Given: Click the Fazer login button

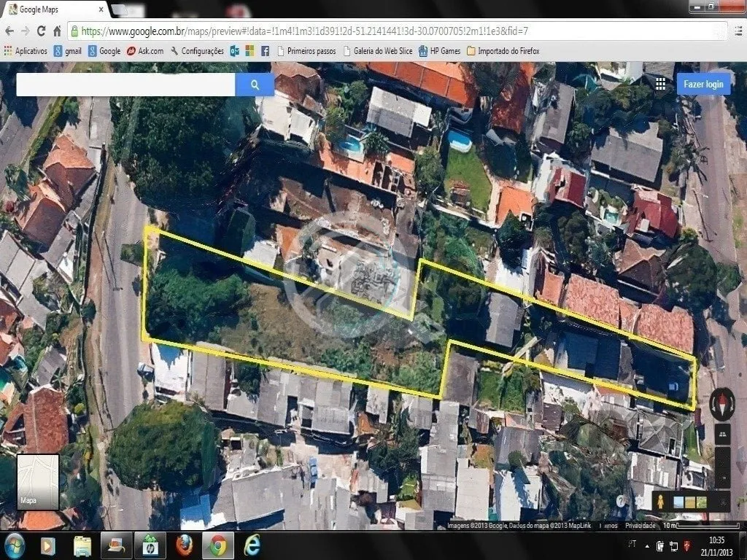Looking at the screenshot, I should pos(704,85).
